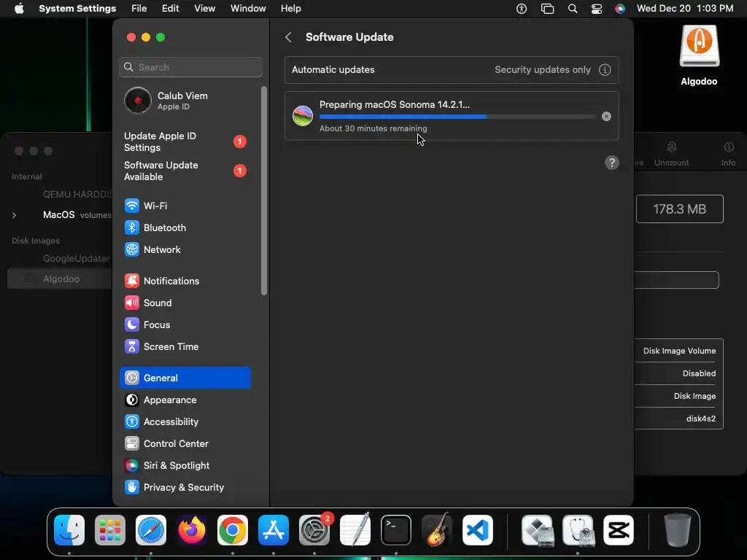Launch Finder from the Dock
The image size is (747, 560).
click(69, 530)
